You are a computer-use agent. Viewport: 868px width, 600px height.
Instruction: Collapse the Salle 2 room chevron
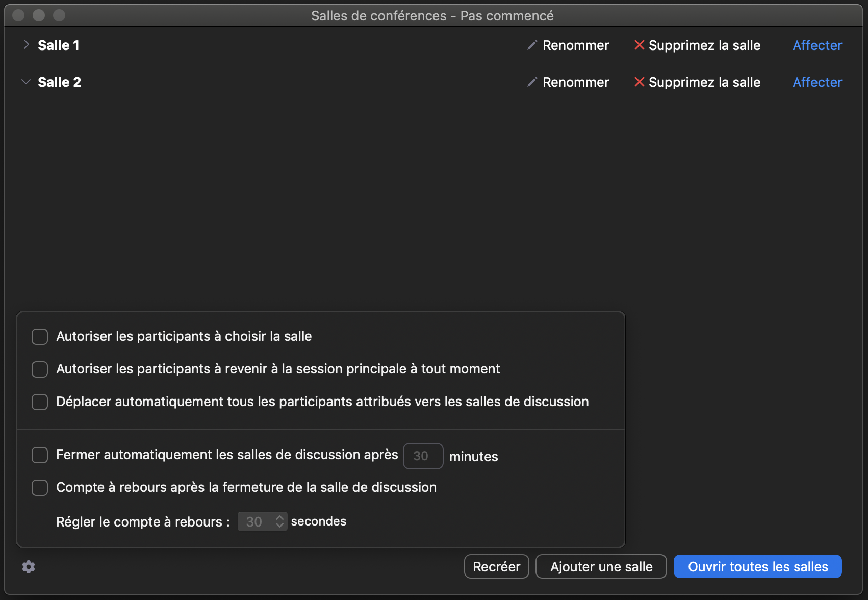pos(26,82)
